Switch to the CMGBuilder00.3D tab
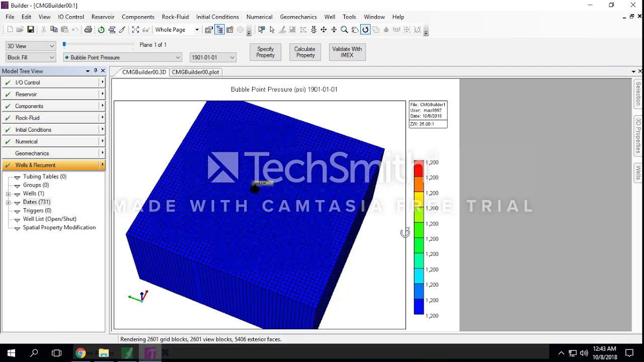 [144, 72]
